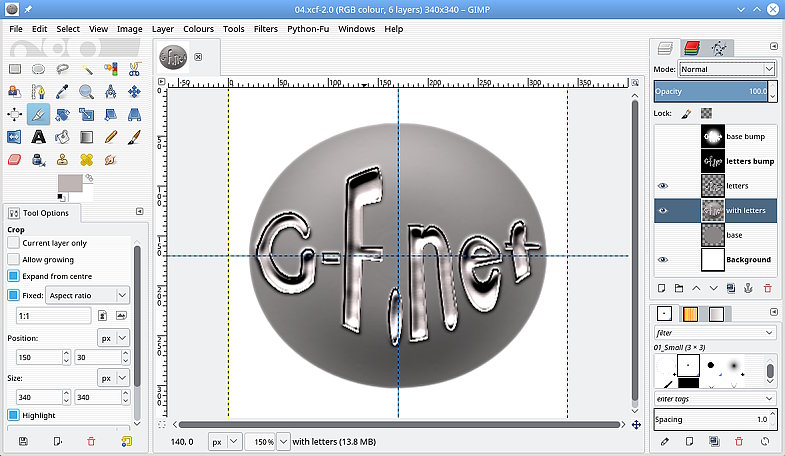
Task: Select the Eraser tool
Action: click(x=15, y=159)
